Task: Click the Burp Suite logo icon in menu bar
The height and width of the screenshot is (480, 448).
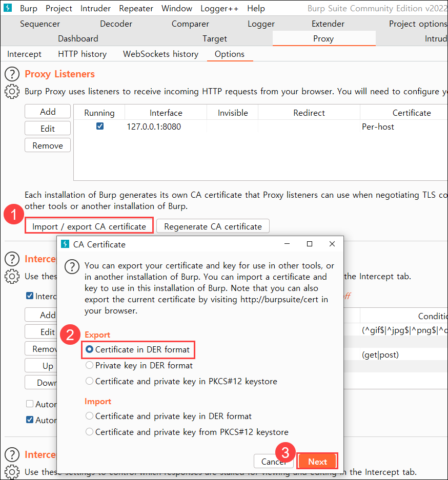Action: 7,8
